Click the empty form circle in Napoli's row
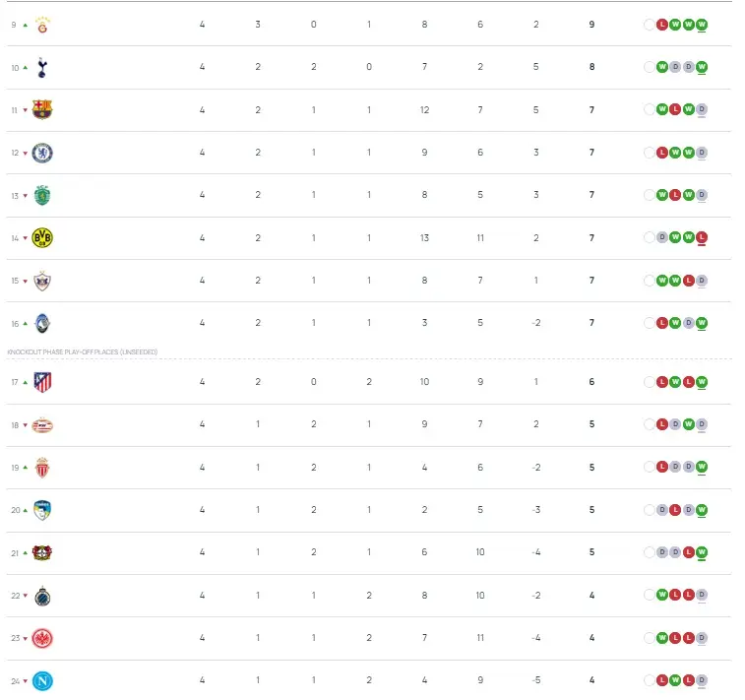 [x=649, y=680]
